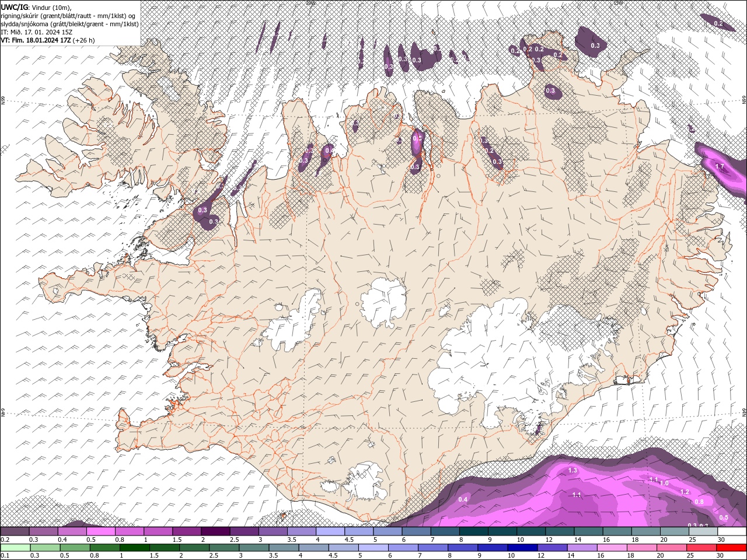
Task: Pick the crimson 25 swatch in rain scale
Action: pyautogui.click(x=701, y=547)
